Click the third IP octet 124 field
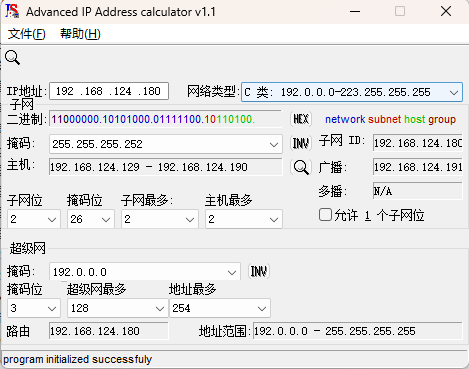 [x=122, y=91]
